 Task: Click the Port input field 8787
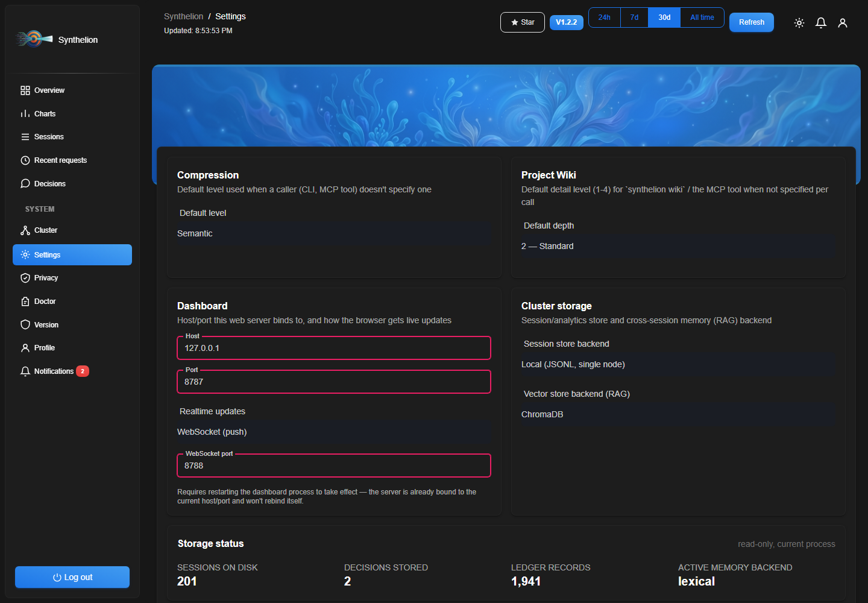334,382
